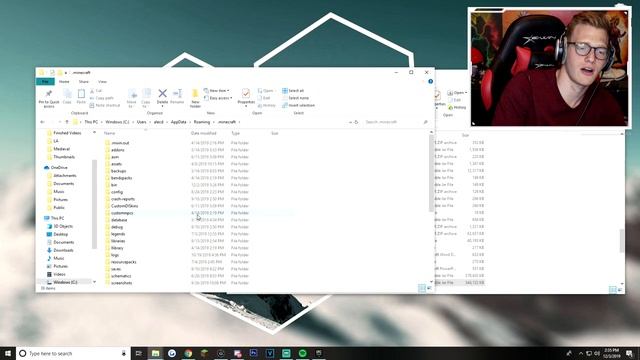
Task: Click the History command in Open group
Action: click(x=267, y=105)
